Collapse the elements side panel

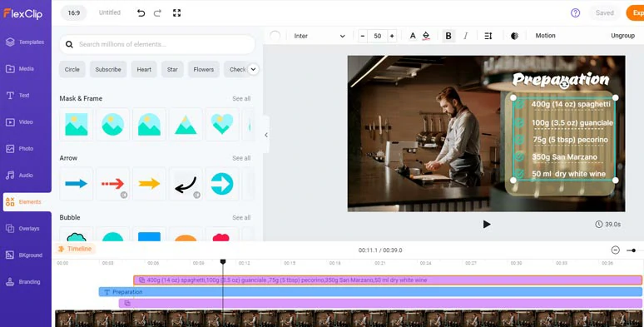[x=266, y=135]
